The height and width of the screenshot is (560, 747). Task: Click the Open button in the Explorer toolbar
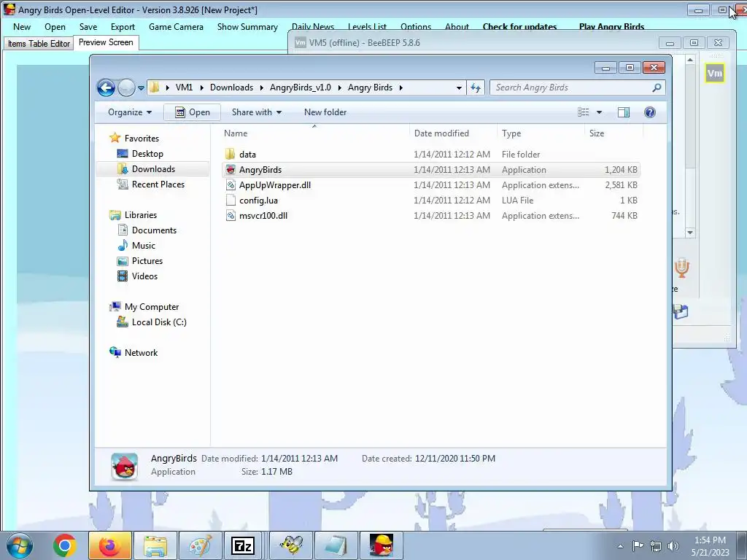click(192, 112)
